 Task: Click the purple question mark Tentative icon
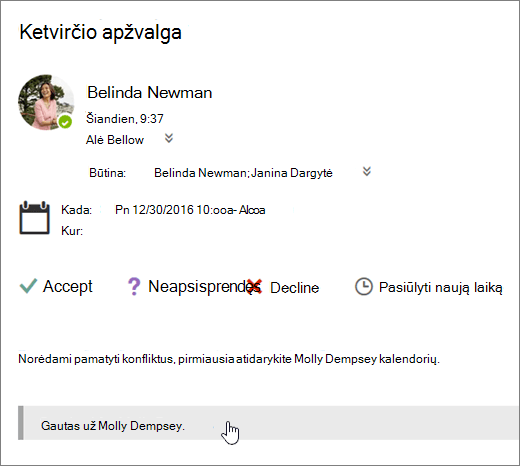pyautogui.click(x=134, y=287)
